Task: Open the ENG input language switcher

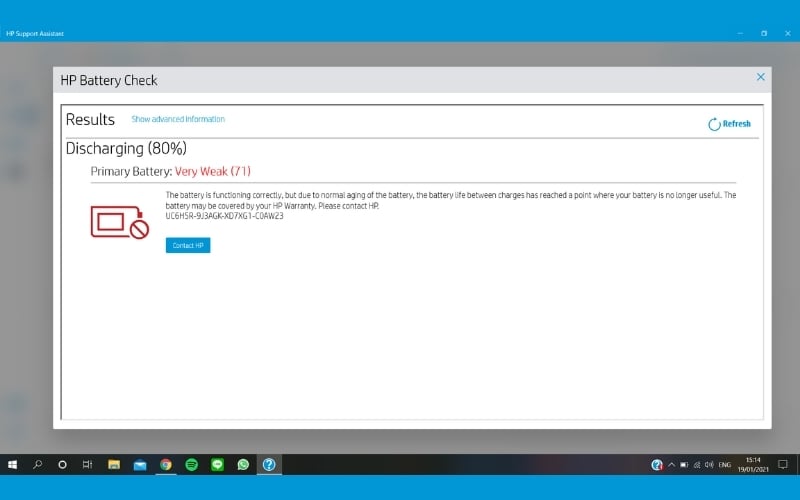Action: pyautogui.click(x=727, y=465)
